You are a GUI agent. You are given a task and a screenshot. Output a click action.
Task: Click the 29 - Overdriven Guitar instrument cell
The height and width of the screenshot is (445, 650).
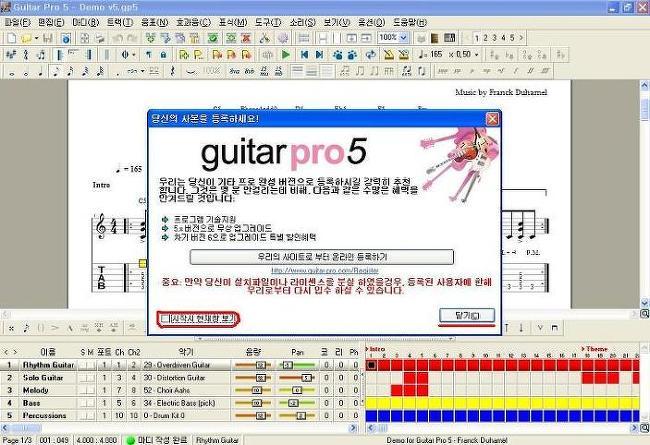186,365
